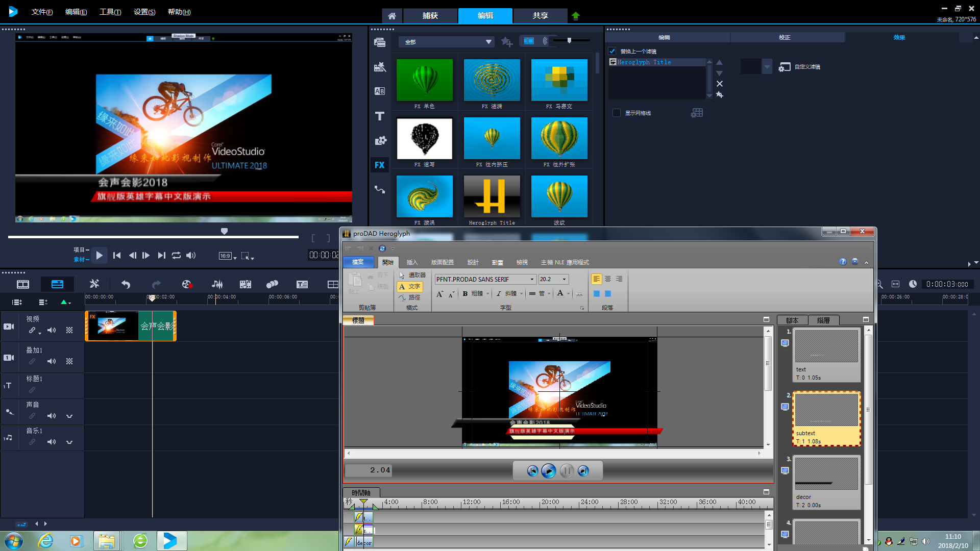Click the home button in top bar
Screen dimensions: 980x551
pos(391,16)
